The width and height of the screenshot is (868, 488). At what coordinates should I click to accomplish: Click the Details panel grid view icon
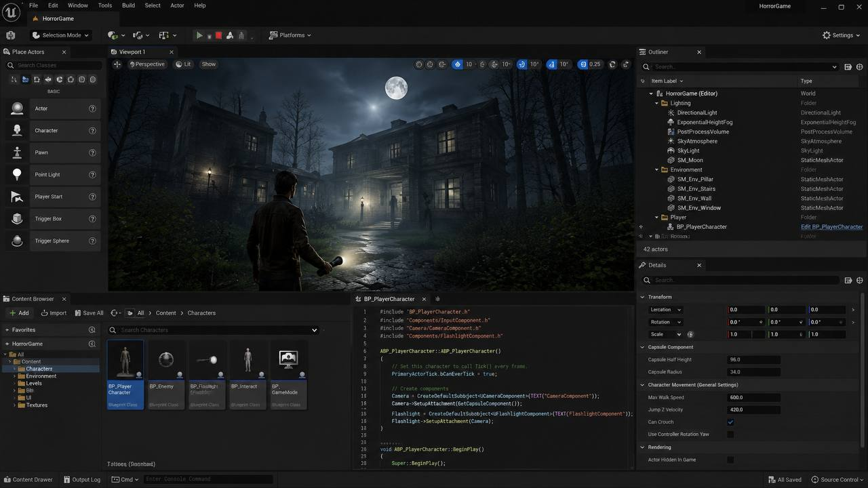click(x=848, y=281)
